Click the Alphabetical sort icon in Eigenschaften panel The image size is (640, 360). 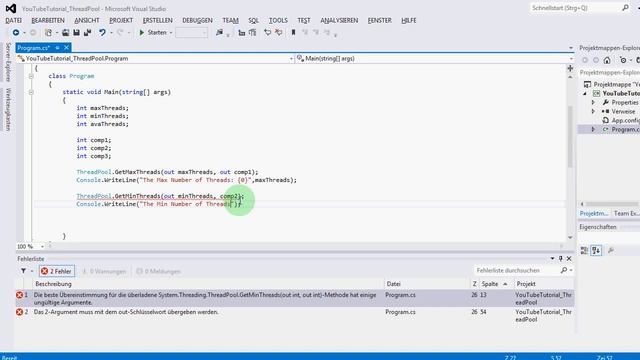click(x=596, y=250)
